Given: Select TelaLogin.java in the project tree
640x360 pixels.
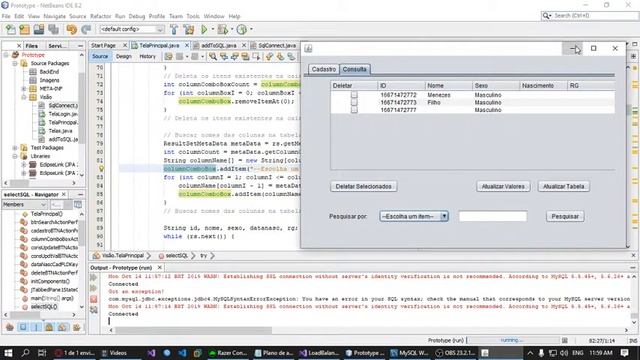Looking at the screenshot, I should click(x=62, y=114).
